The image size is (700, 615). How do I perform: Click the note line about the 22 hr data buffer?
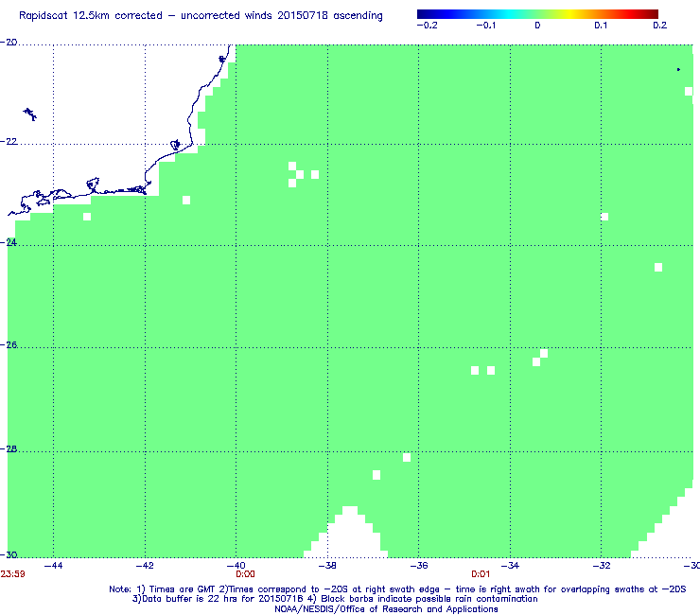click(x=335, y=599)
